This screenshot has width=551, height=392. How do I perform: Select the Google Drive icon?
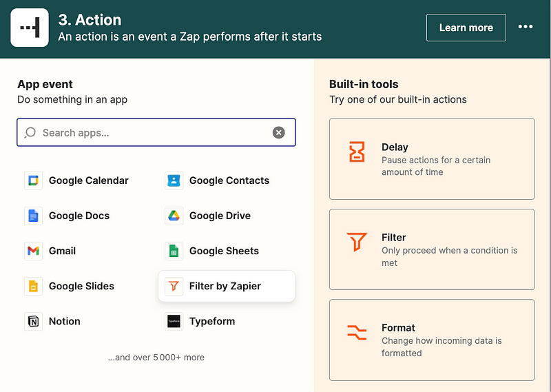[174, 216]
